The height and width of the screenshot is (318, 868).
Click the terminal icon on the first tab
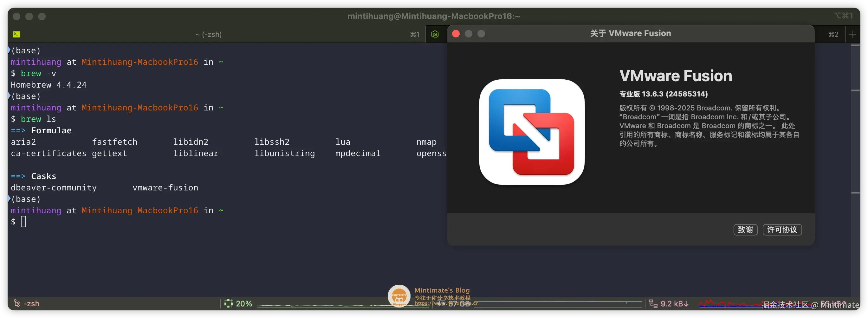(x=16, y=34)
